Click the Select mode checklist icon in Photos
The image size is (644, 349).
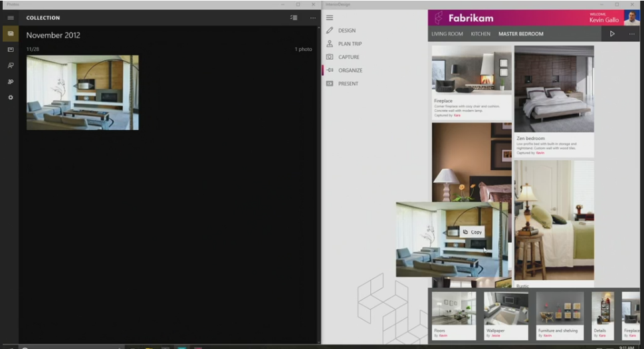point(294,18)
